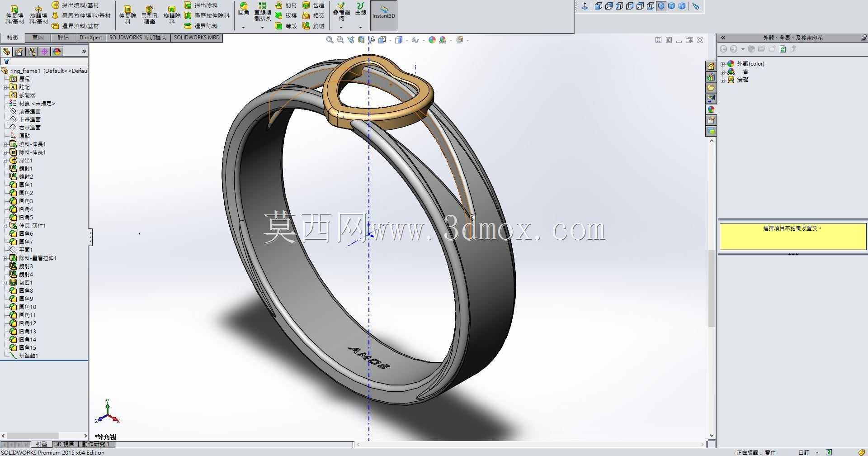868x456 pixels.
Task: Expand the 外觀(color) appearances node
Action: pyautogui.click(x=722, y=64)
